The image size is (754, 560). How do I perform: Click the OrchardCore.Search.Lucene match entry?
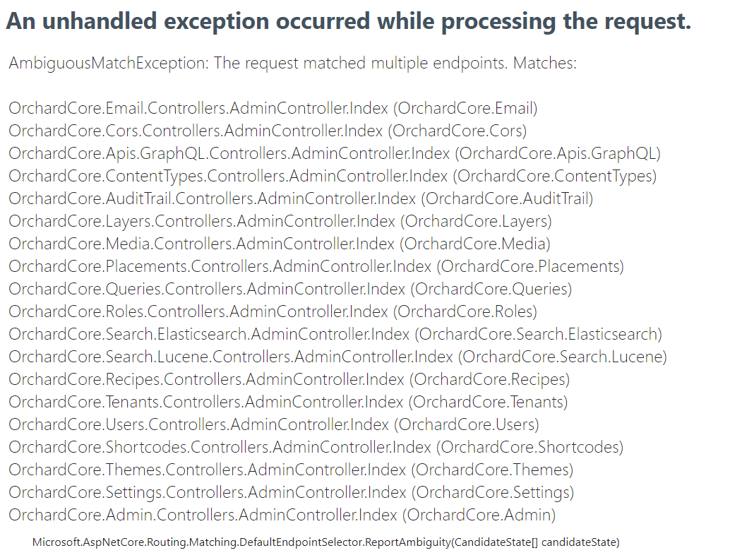pyautogui.click(x=337, y=357)
